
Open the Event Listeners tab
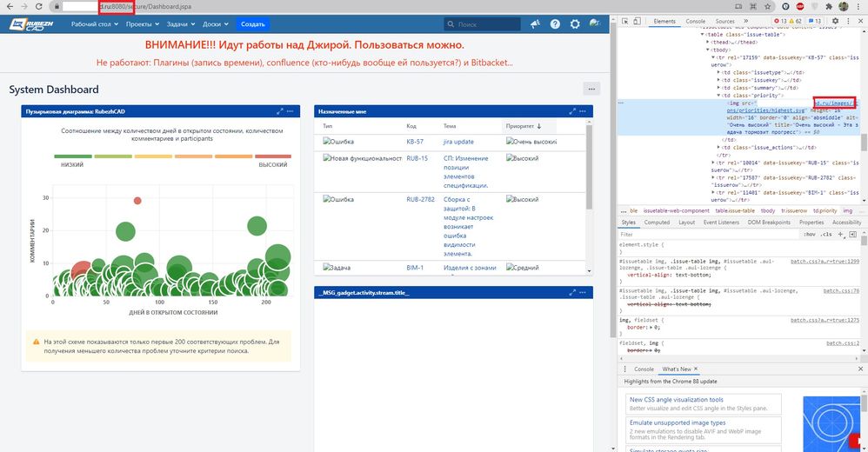(721, 223)
